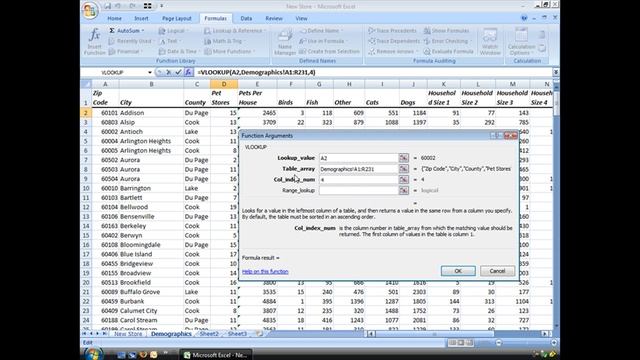Click the fx button in formula bar
This screenshot has height=360, width=640.
(x=188, y=72)
